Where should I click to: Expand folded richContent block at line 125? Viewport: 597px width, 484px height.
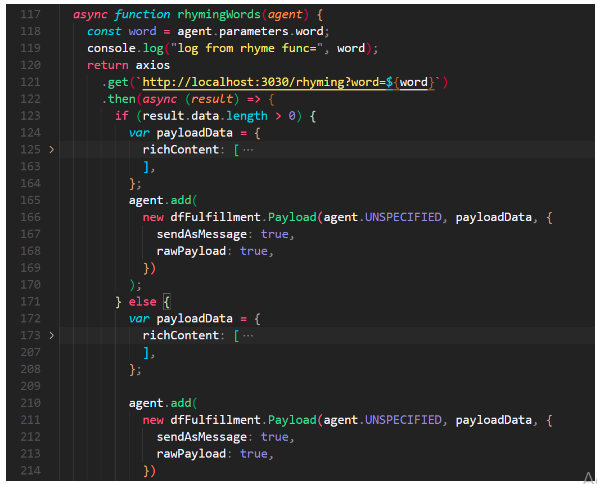coord(51,150)
